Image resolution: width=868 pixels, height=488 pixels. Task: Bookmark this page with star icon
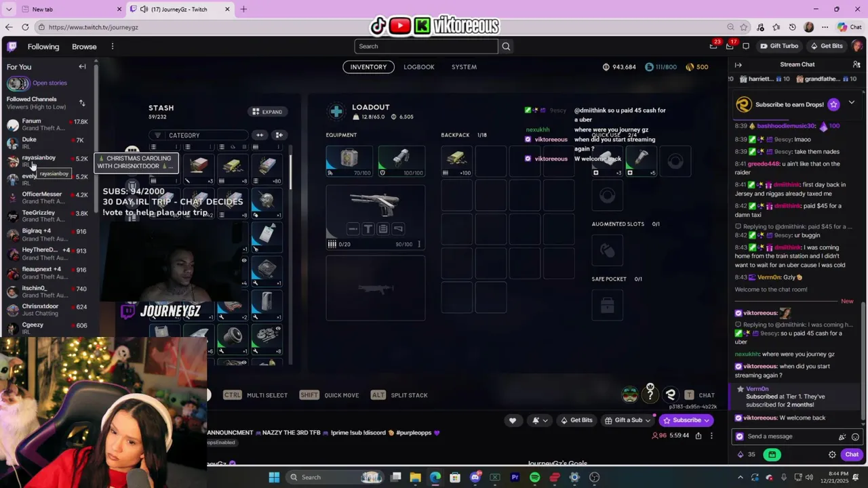[744, 27]
